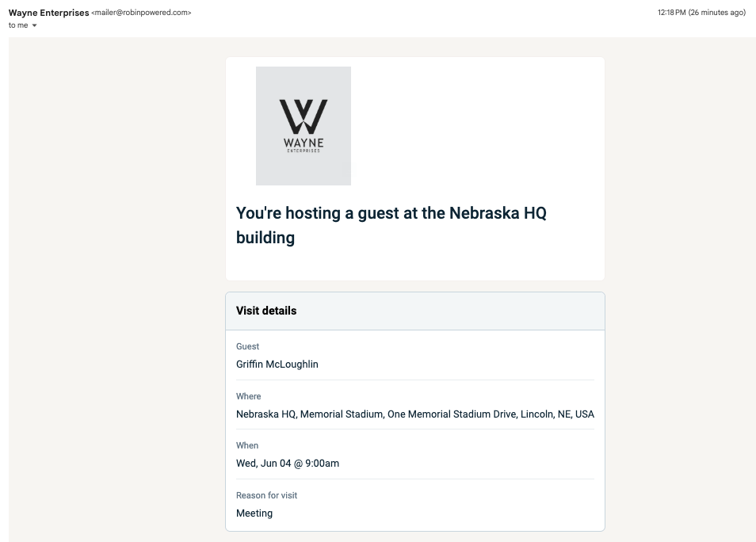
Task: Click the 'When' label
Action: click(x=247, y=445)
